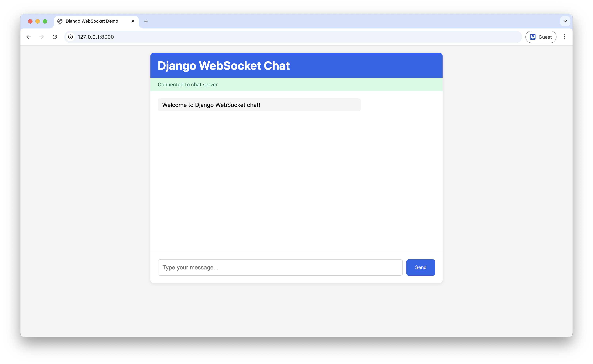Maximize the window with the green button
This screenshot has width=593, height=364.
(x=45, y=21)
